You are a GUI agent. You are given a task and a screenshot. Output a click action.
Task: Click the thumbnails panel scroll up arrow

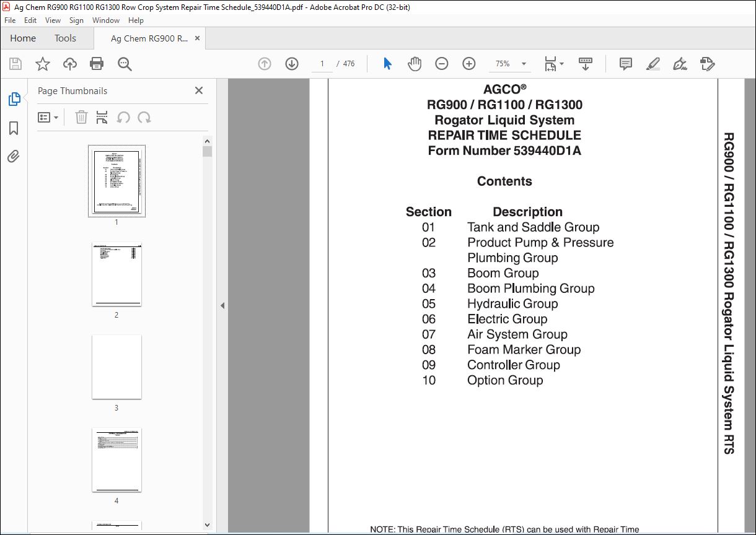coord(208,141)
